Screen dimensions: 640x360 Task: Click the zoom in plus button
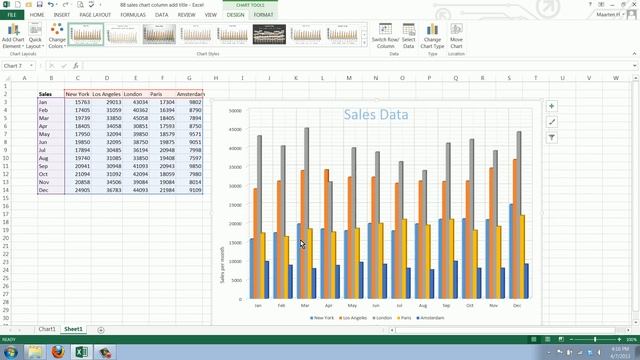tap(619, 339)
